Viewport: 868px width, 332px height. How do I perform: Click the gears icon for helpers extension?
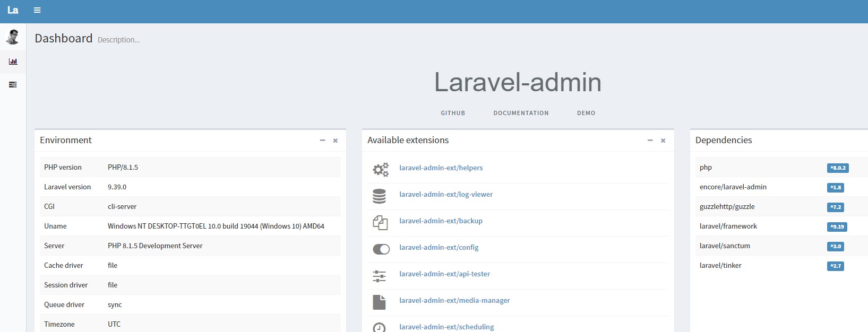381,169
